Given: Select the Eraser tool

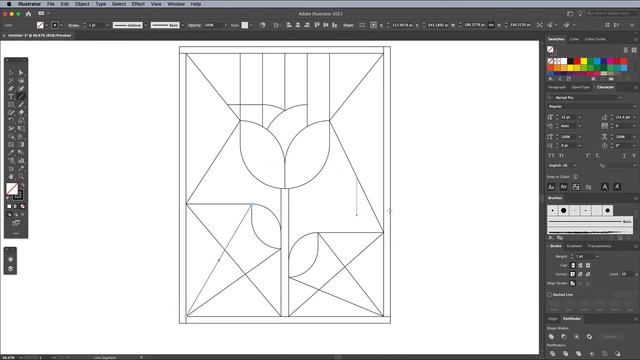Looking at the screenshot, I should [21, 113].
